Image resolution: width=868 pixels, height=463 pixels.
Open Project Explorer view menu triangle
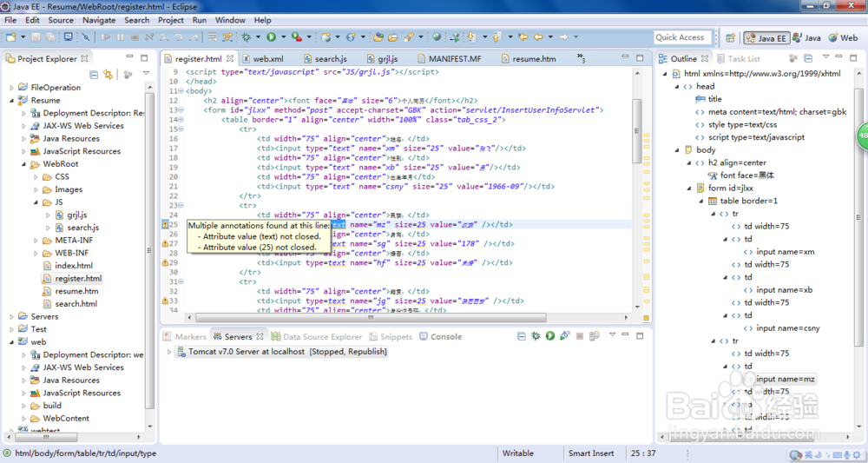146,74
